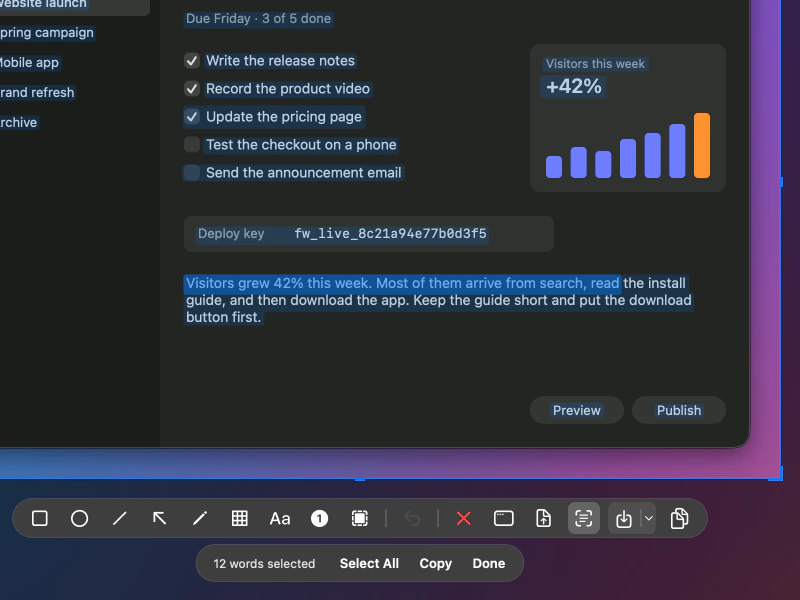Open the Archive sidebar item

[x=18, y=122]
